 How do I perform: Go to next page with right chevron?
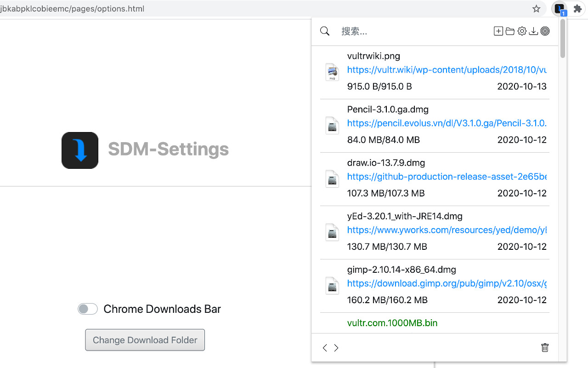pos(336,348)
